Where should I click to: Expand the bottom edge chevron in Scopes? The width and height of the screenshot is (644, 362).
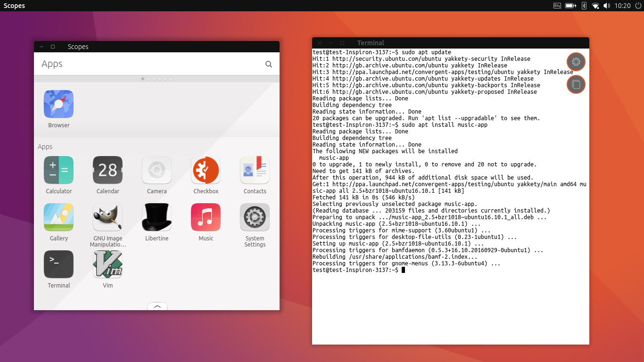click(157, 306)
